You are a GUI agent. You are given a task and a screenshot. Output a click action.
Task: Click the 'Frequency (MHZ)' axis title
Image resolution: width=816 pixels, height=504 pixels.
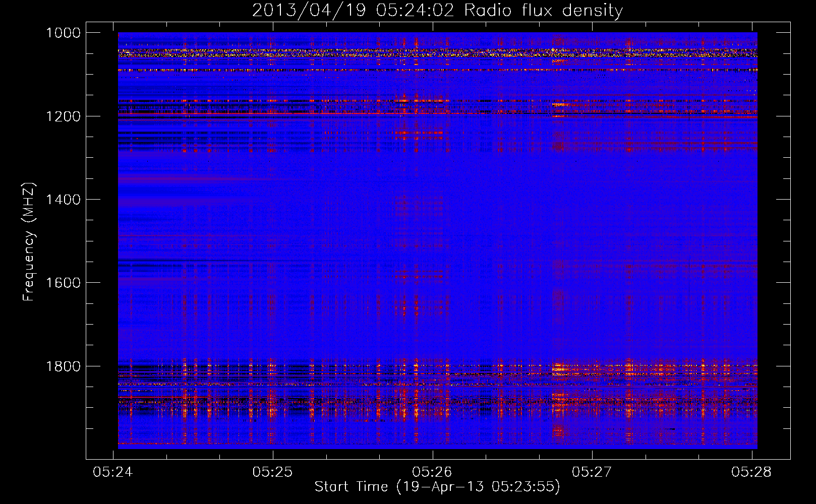(x=29, y=242)
